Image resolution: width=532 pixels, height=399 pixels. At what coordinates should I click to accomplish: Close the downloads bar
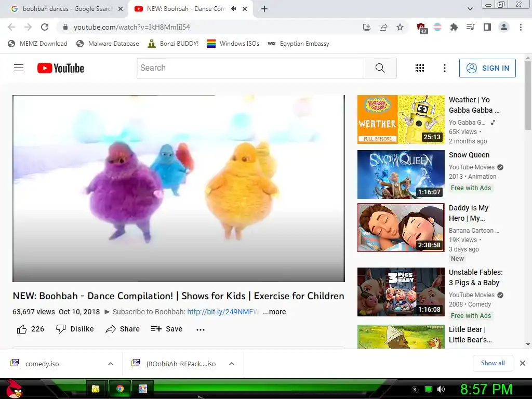click(523, 363)
